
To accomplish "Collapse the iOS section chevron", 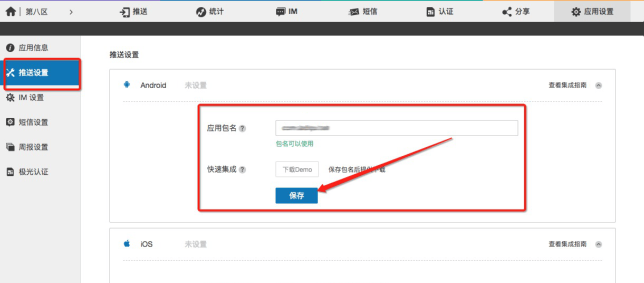I will 599,244.
